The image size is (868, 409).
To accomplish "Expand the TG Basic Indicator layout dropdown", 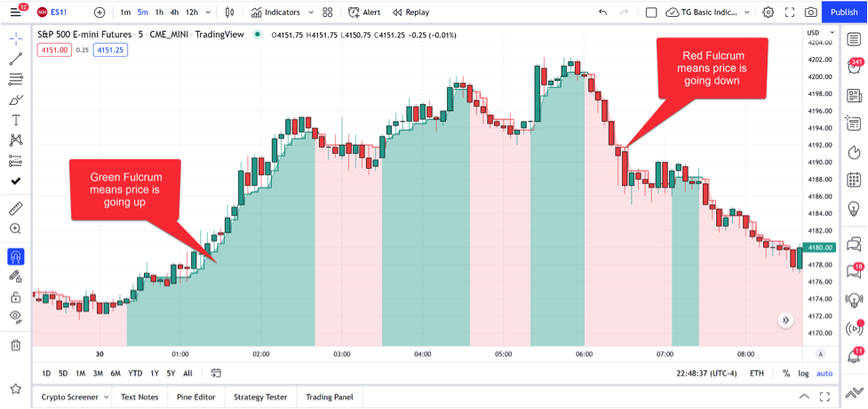I will point(743,12).
